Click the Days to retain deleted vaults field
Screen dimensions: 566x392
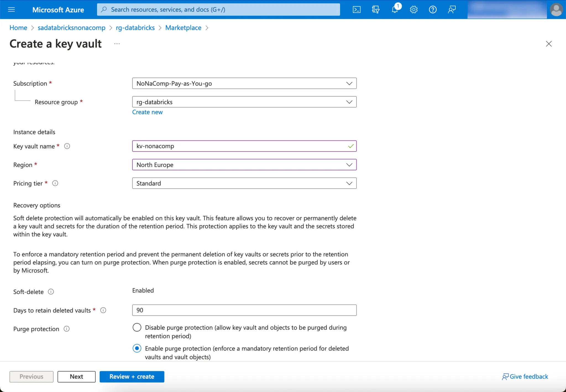tap(244, 310)
